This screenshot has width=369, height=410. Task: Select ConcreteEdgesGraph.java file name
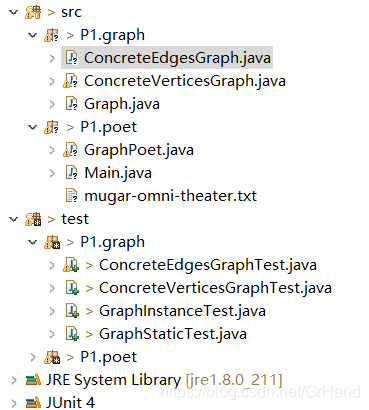pos(177,58)
